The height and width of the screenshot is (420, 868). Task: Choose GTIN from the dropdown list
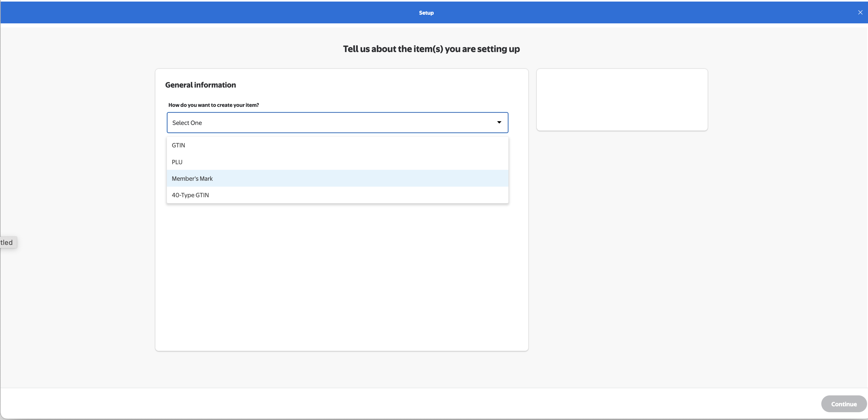(x=179, y=145)
